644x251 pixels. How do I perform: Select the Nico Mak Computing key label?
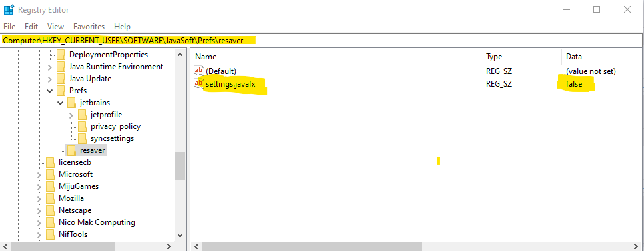pos(97,222)
